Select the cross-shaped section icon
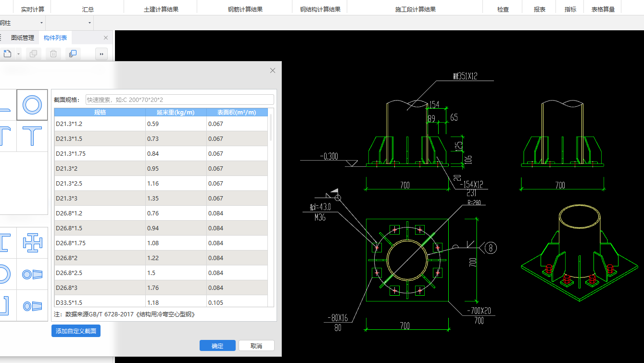The height and width of the screenshot is (363, 644). coord(32,243)
